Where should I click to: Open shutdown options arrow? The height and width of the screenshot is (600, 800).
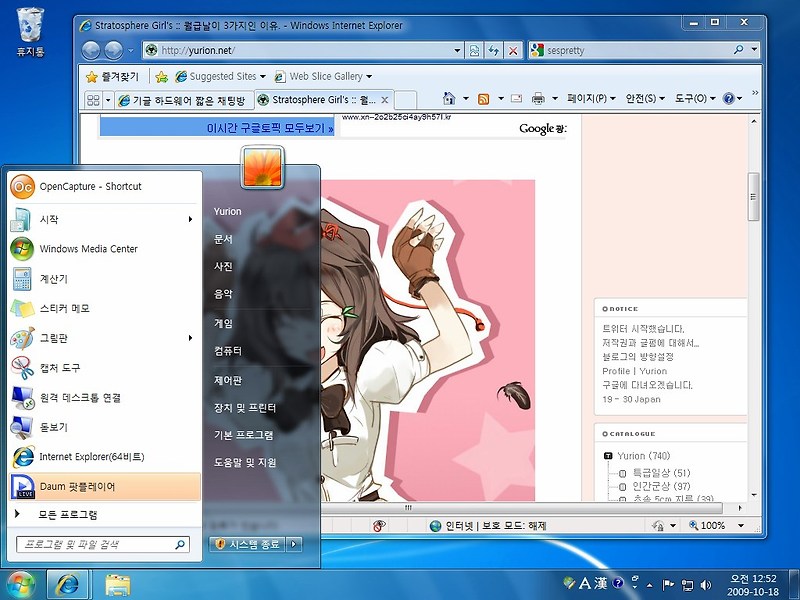(x=294, y=544)
